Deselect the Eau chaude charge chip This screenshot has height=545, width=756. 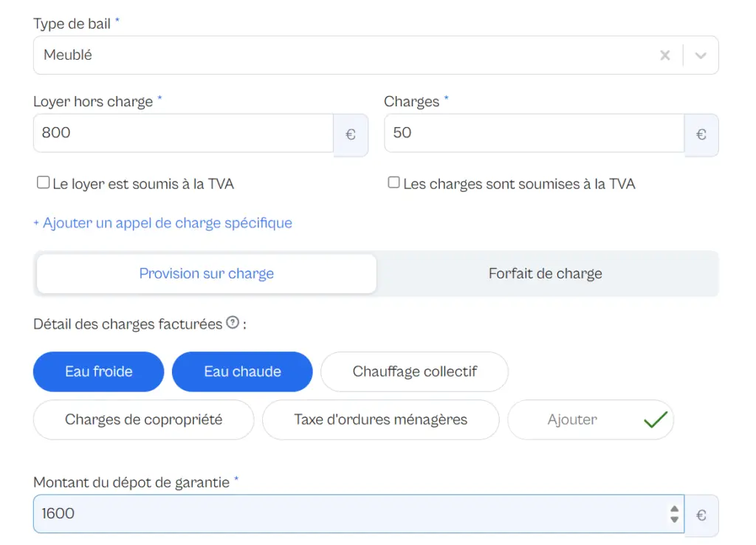tap(242, 371)
